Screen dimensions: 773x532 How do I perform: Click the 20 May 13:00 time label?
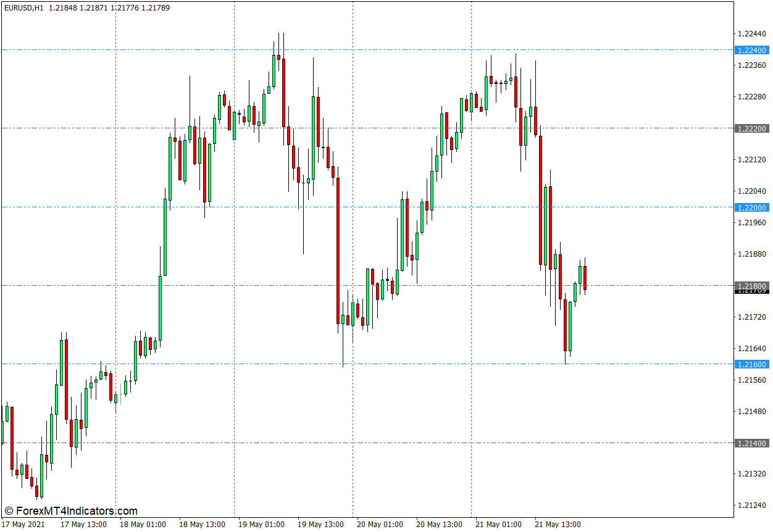pos(439,525)
